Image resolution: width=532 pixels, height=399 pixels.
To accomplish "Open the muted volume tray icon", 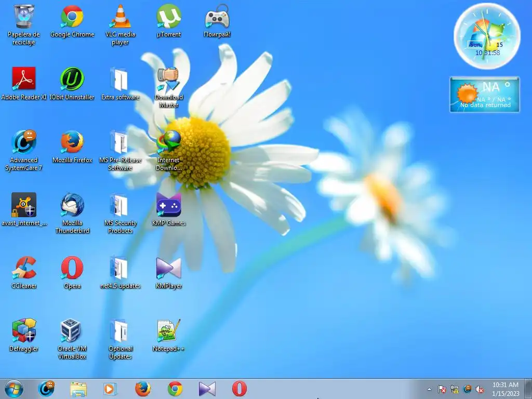I will click(x=480, y=389).
